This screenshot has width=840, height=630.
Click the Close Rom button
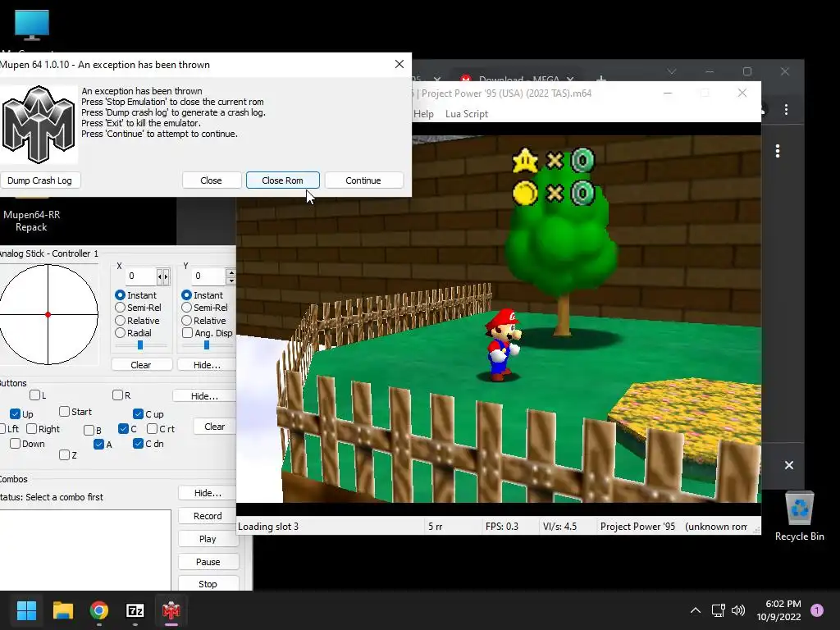click(282, 180)
